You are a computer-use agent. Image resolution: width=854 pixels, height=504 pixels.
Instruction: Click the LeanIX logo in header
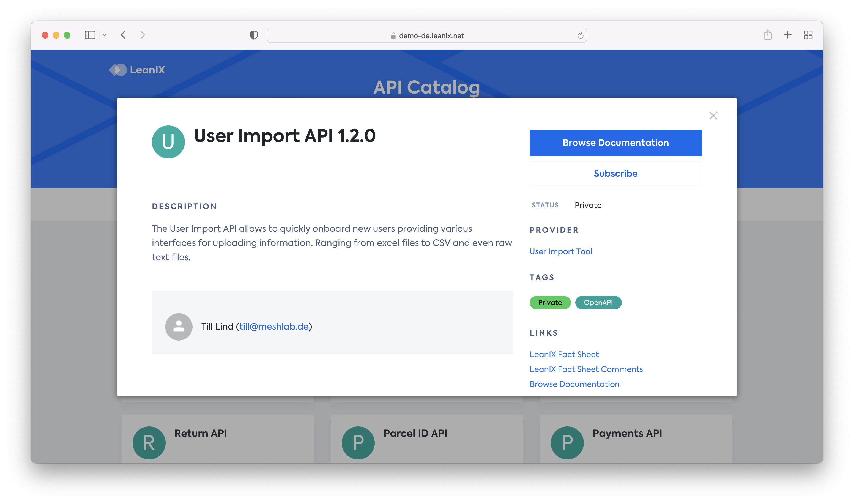pyautogui.click(x=137, y=70)
